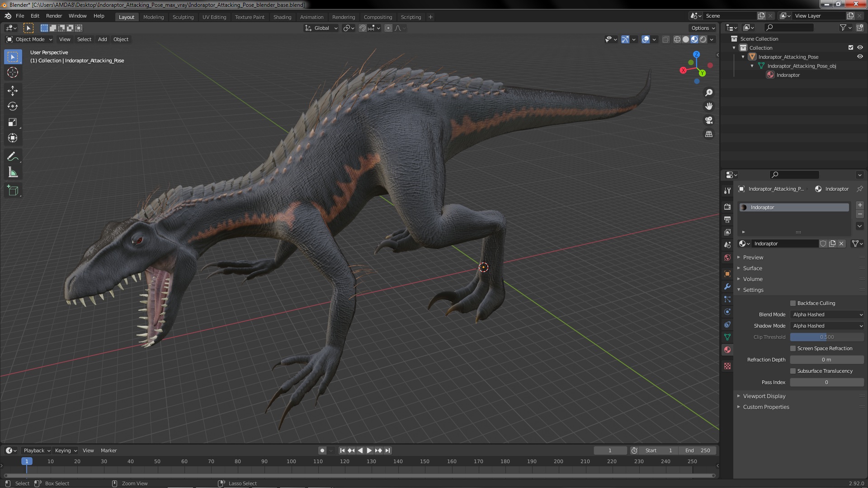Select the Annotate tool
The image size is (868, 488).
point(13,157)
